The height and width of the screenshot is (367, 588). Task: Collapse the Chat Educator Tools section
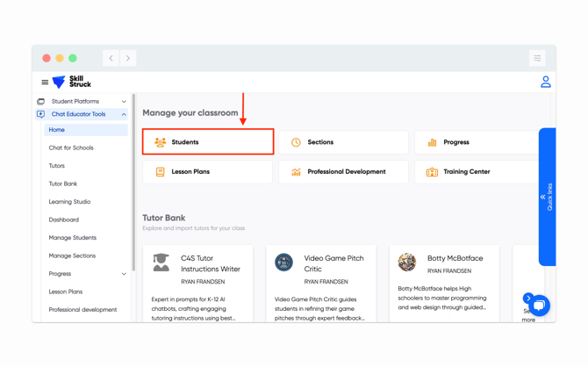point(124,114)
